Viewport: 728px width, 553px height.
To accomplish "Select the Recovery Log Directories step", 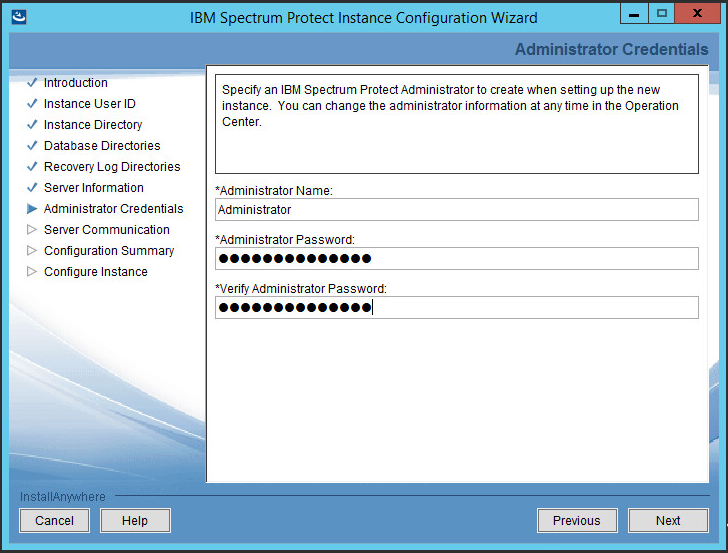I will [x=112, y=167].
